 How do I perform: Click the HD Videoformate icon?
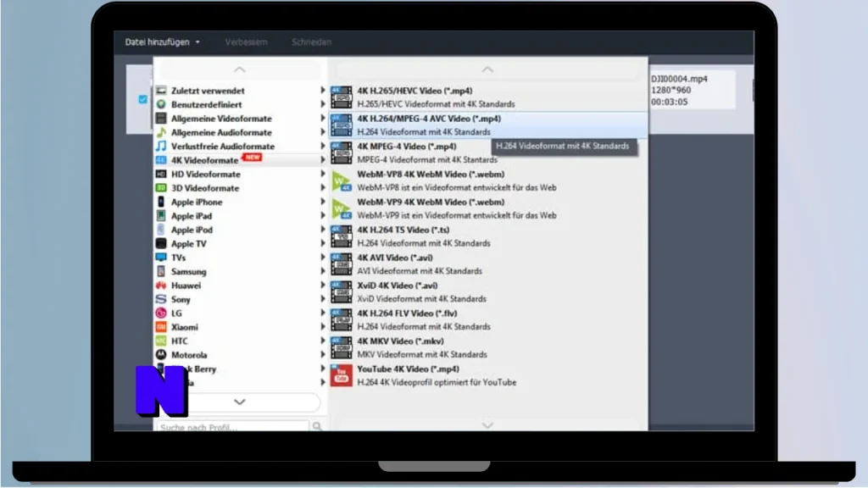[x=161, y=174]
